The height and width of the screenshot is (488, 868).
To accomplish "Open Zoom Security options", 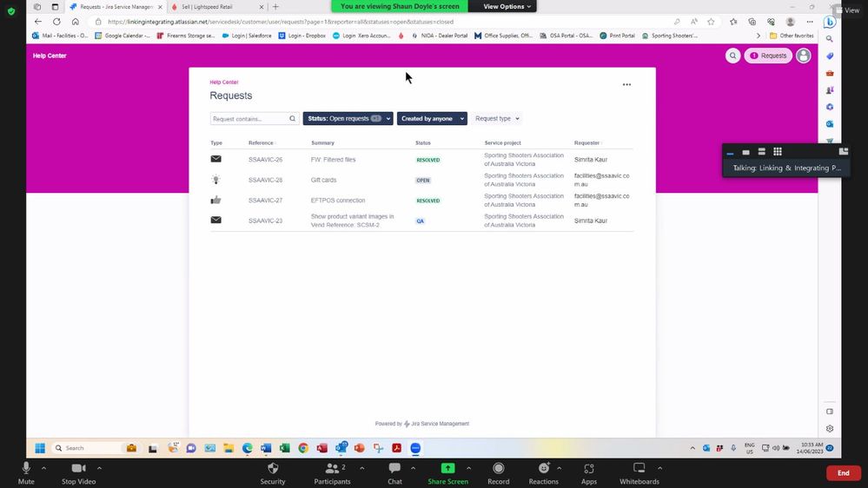I will (x=272, y=473).
